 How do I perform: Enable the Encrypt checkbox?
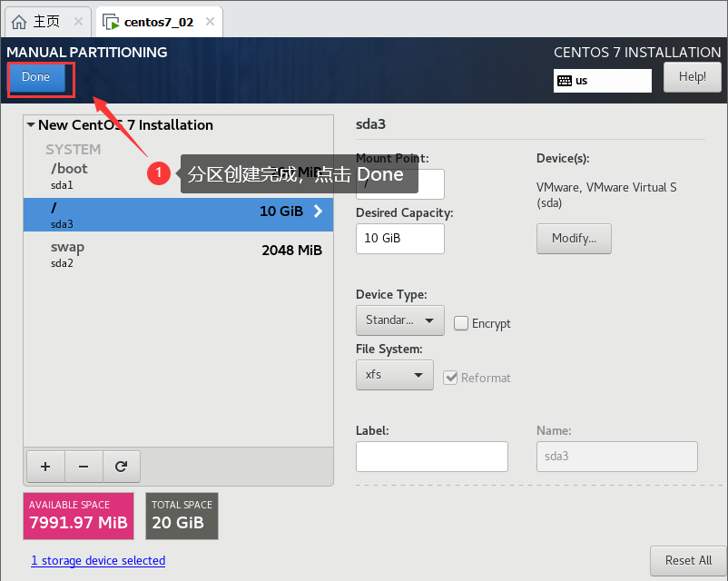pos(460,323)
